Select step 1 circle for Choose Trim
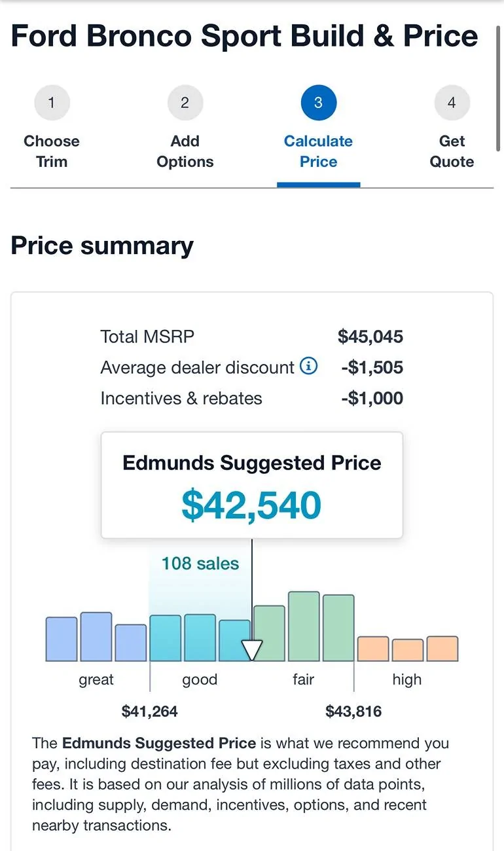504x851 pixels. [52, 103]
